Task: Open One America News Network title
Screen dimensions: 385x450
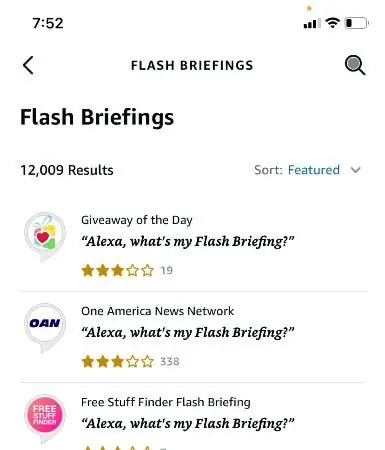Action: tap(157, 311)
